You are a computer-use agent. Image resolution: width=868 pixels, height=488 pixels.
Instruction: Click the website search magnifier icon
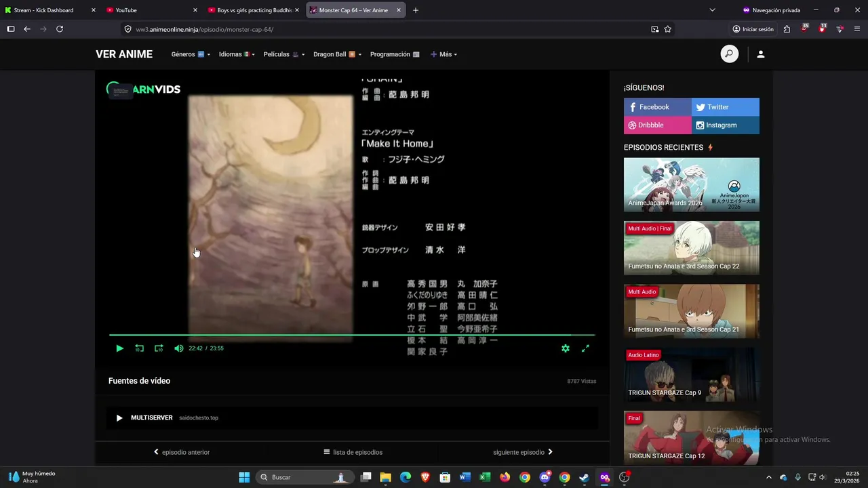point(729,54)
